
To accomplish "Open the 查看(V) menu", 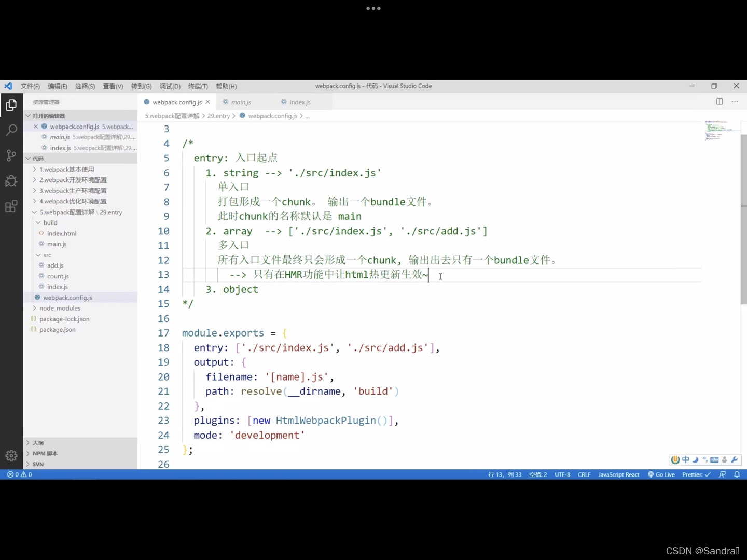I will (113, 86).
